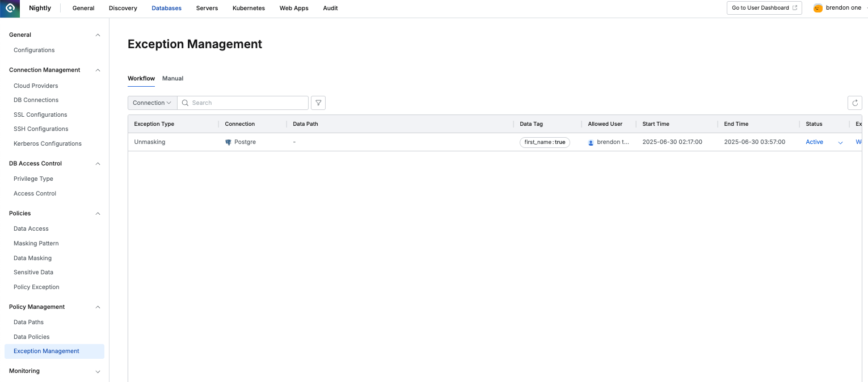Open the Connection search-type dropdown

[x=153, y=103]
